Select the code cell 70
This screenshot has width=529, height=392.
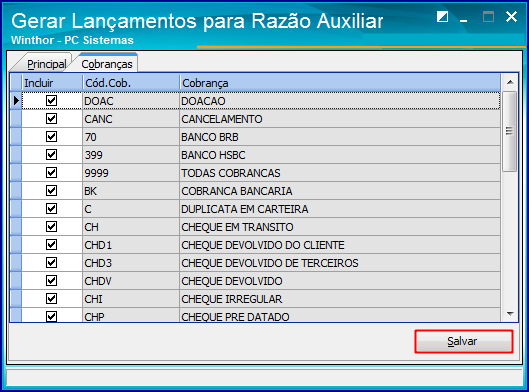pyautogui.click(x=131, y=137)
